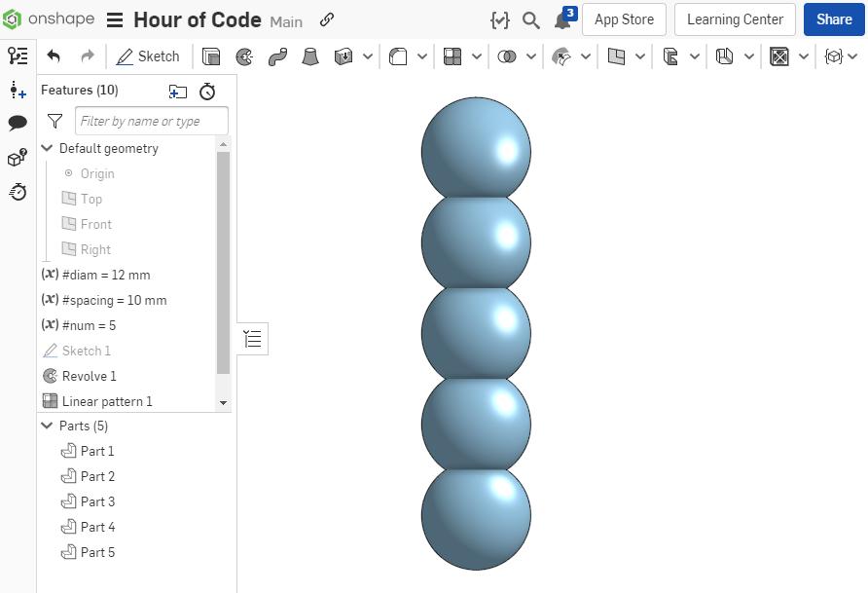Image resolution: width=868 pixels, height=593 pixels.
Task: Start a new Sketch from the toolbar
Action: [148, 56]
